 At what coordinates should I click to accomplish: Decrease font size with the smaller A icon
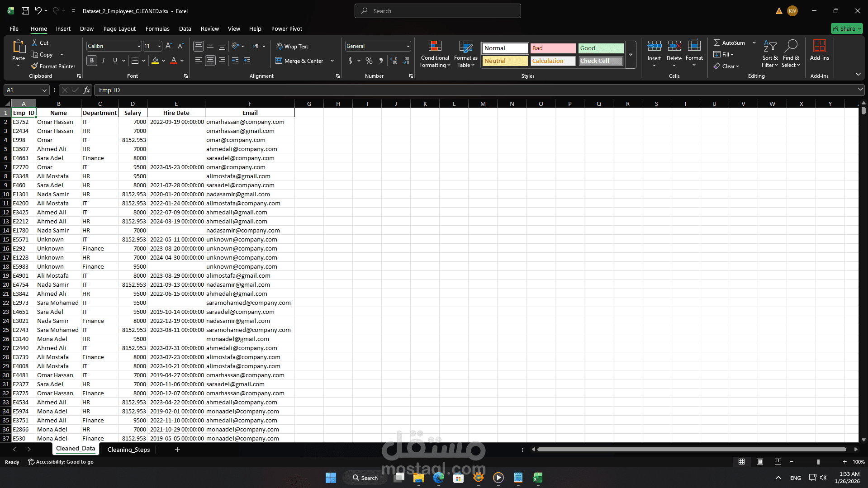point(180,46)
